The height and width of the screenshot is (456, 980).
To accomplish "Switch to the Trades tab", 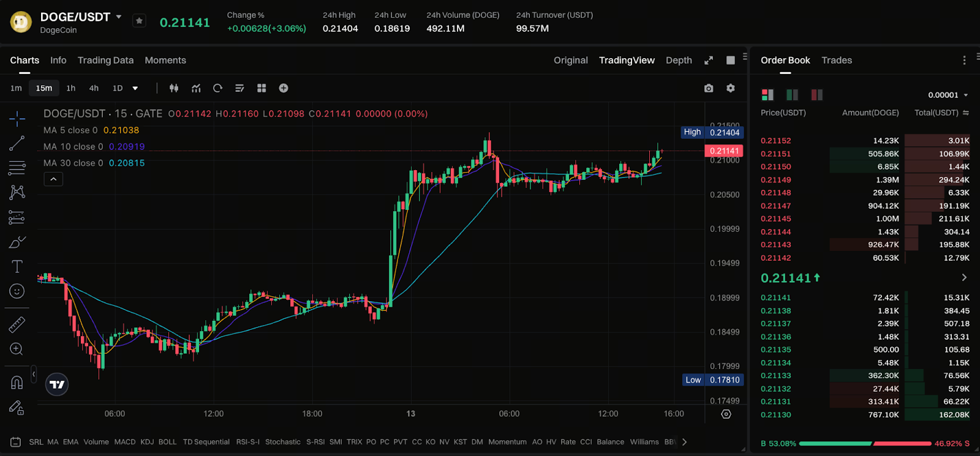I will pyautogui.click(x=837, y=60).
